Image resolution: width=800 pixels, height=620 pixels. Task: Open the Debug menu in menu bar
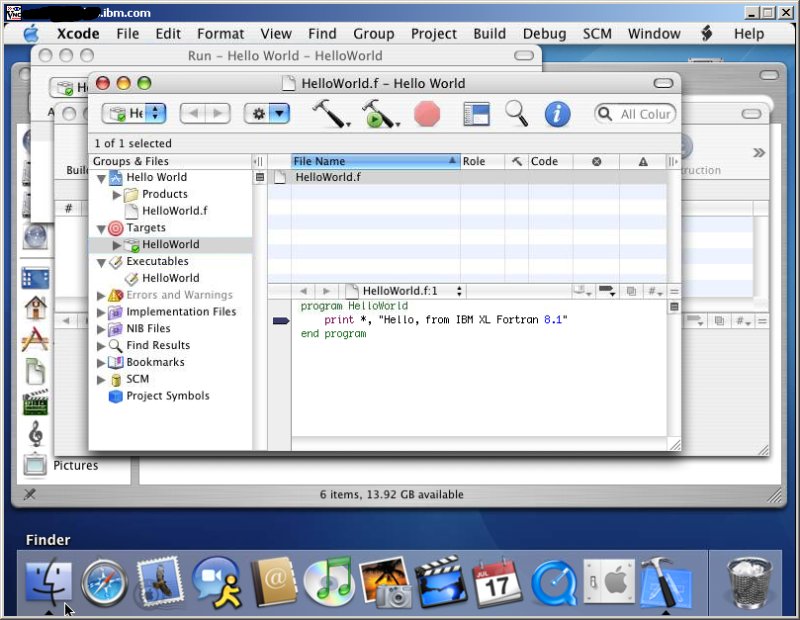coord(544,33)
